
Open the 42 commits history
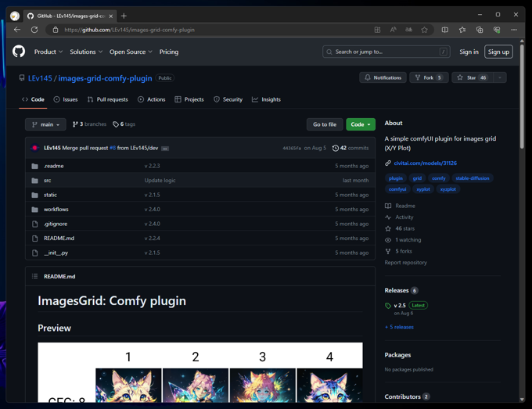coord(350,148)
